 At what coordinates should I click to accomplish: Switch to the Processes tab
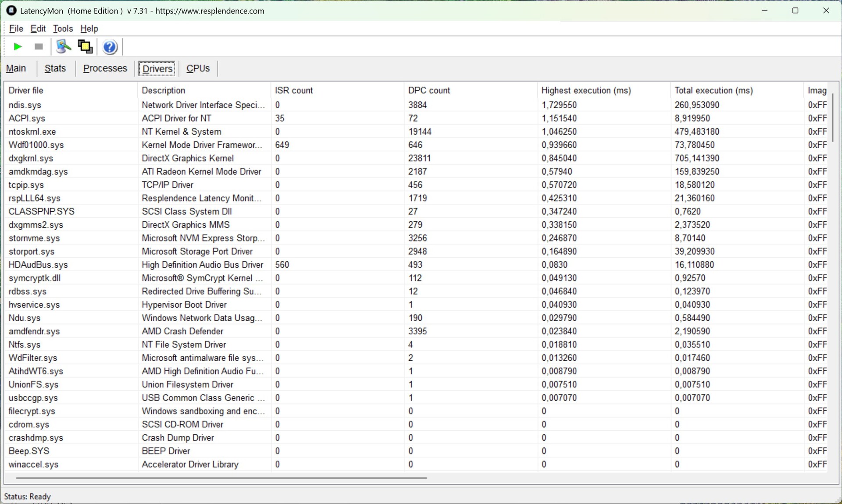pyautogui.click(x=105, y=68)
